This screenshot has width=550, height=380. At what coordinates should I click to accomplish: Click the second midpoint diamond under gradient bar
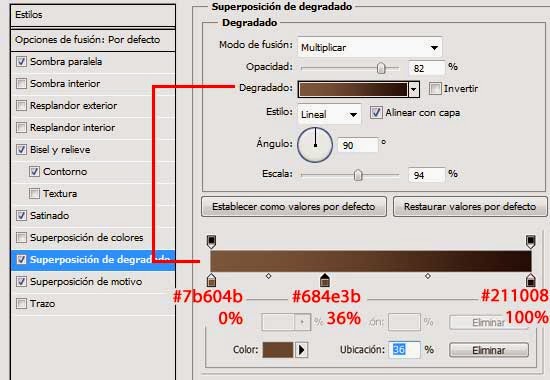point(428,276)
